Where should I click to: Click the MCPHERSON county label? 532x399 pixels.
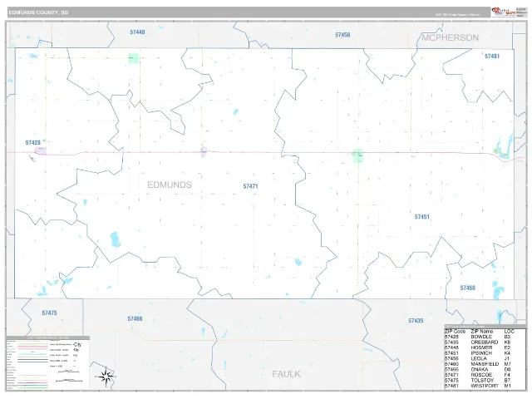click(x=450, y=37)
